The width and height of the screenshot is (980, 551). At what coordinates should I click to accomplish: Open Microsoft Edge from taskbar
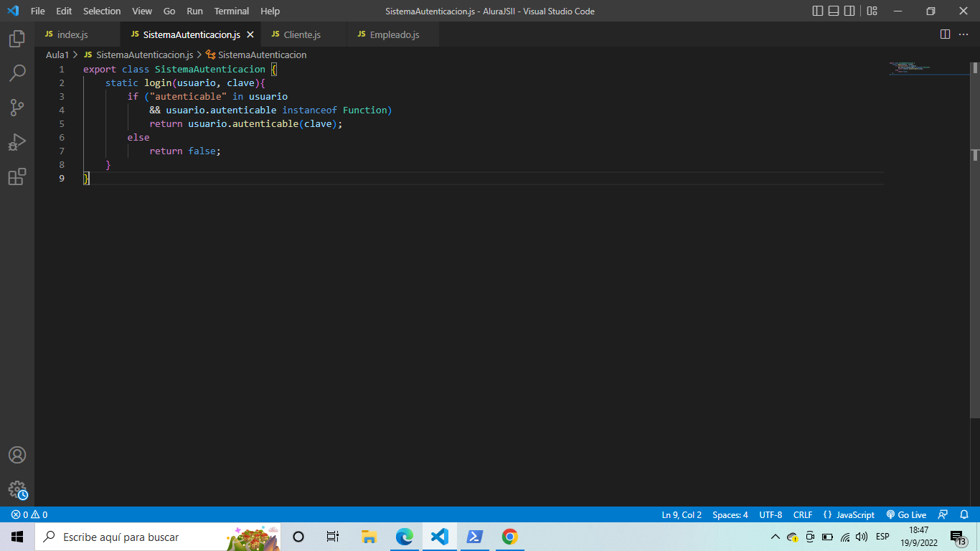405,537
